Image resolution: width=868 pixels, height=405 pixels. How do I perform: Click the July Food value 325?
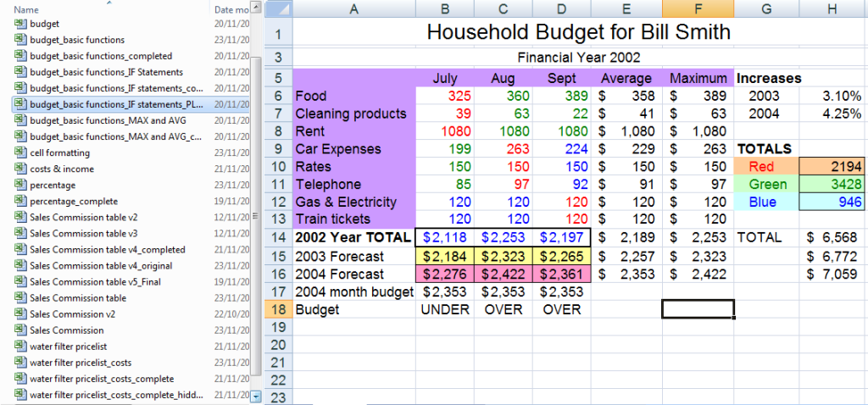444,97
